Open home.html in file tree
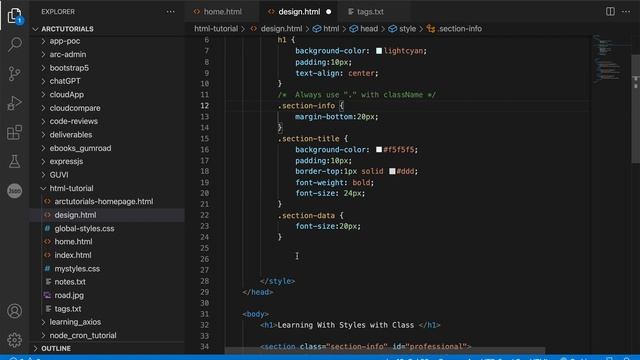Viewport: 640px width, 360px height. (73, 242)
